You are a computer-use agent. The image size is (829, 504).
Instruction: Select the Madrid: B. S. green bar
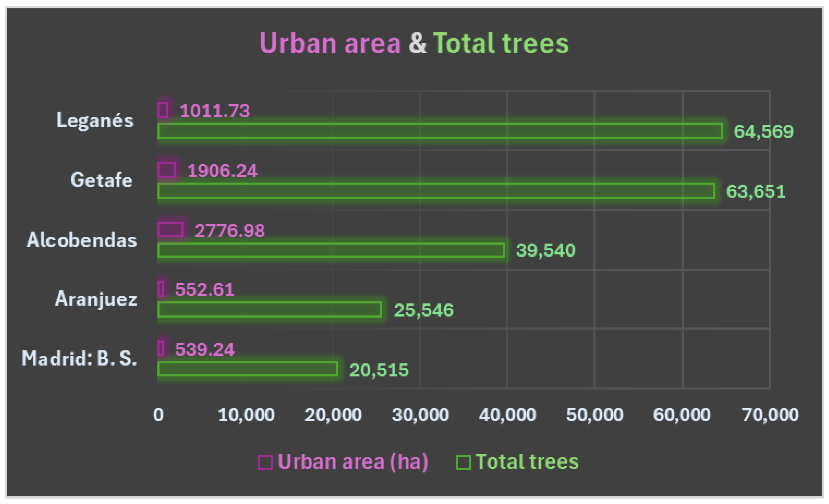pyautogui.click(x=248, y=369)
